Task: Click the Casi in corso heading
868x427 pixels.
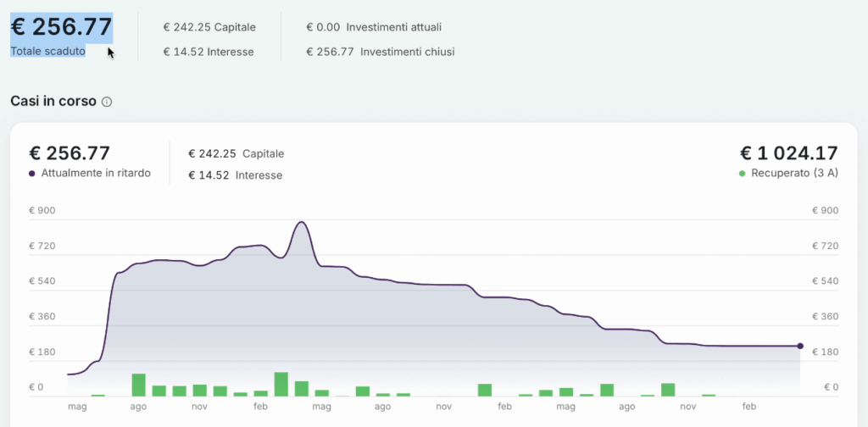Action: coord(53,102)
